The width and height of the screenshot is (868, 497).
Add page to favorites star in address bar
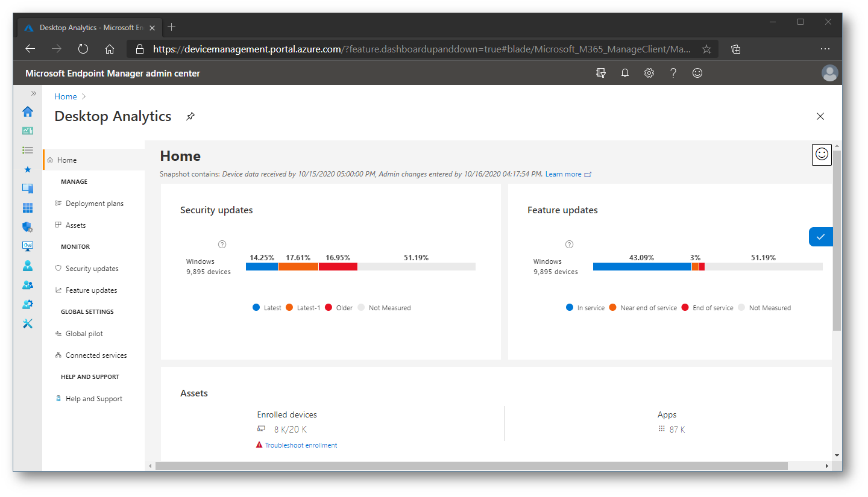pyautogui.click(x=706, y=49)
